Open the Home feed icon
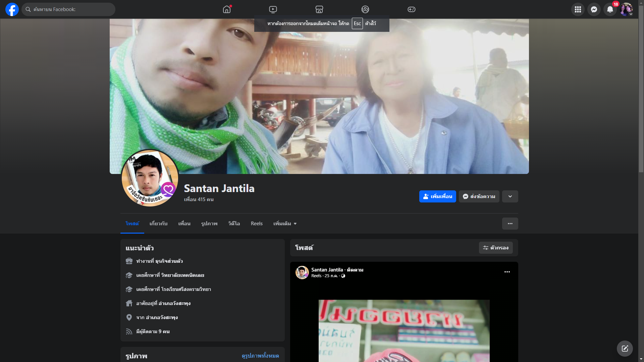This screenshot has height=362, width=644. pos(227,9)
